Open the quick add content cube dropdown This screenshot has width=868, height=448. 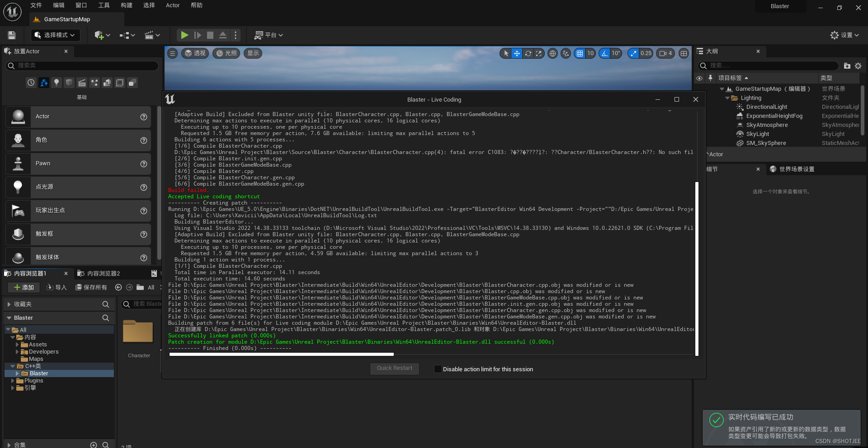coord(102,35)
